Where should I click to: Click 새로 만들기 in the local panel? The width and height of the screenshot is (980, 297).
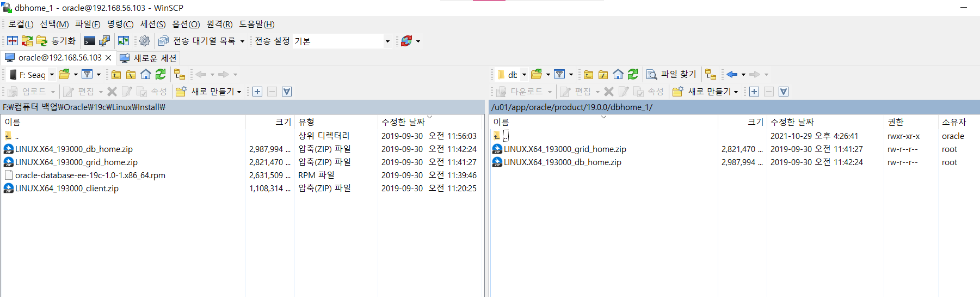pyautogui.click(x=208, y=92)
